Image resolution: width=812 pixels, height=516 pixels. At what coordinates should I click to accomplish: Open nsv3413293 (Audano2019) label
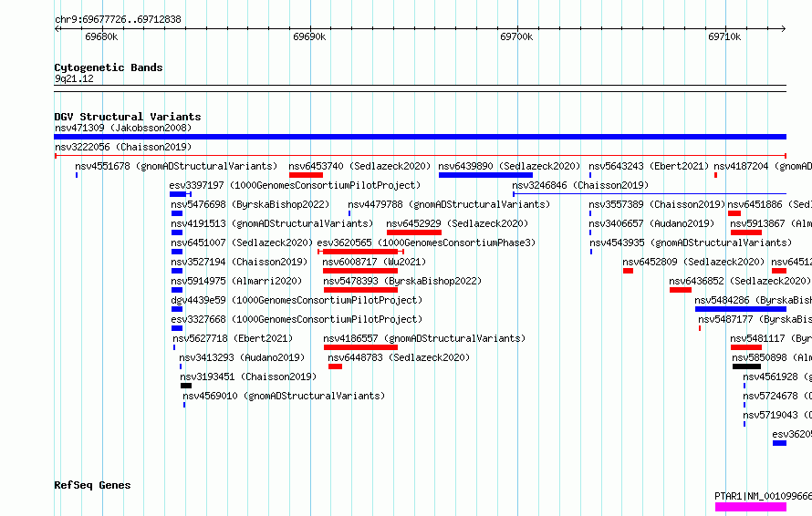coord(242,357)
